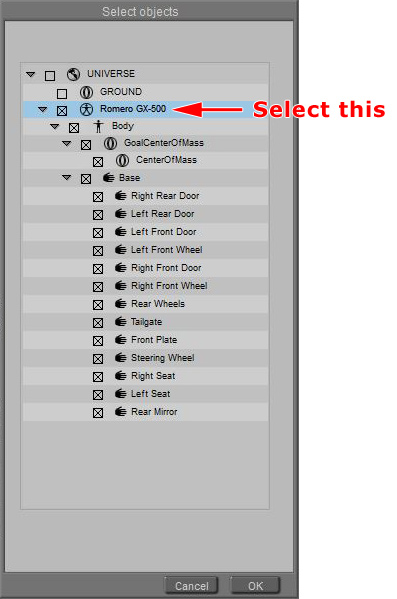Uncheck the Left Front Wheel checkbox
This screenshot has width=397, height=599.
click(98, 251)
